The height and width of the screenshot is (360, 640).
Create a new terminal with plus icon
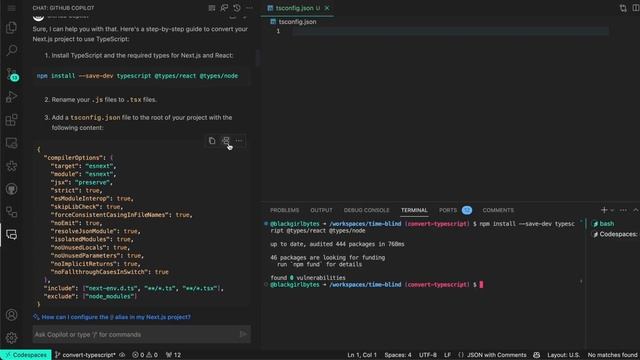(604, 210)
